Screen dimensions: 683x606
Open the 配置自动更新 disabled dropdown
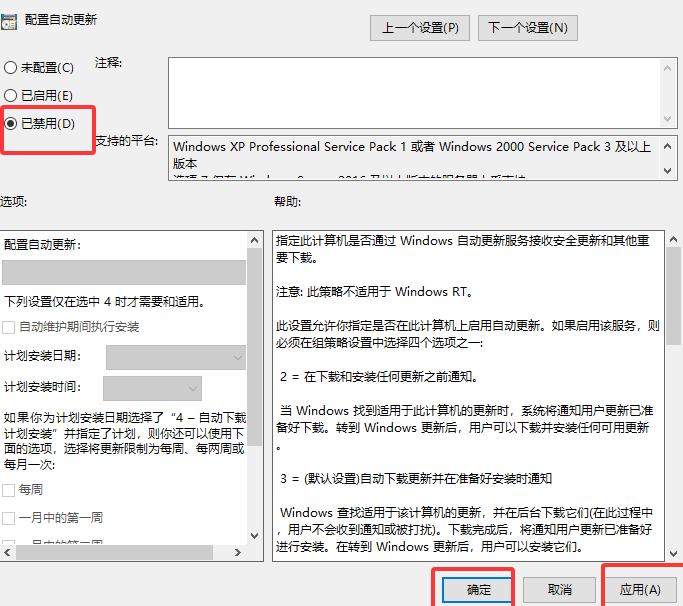point(124,273)
